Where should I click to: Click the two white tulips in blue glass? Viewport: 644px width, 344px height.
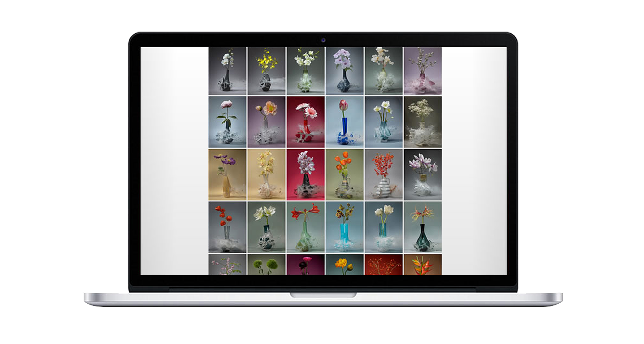[x=383, y=226]
